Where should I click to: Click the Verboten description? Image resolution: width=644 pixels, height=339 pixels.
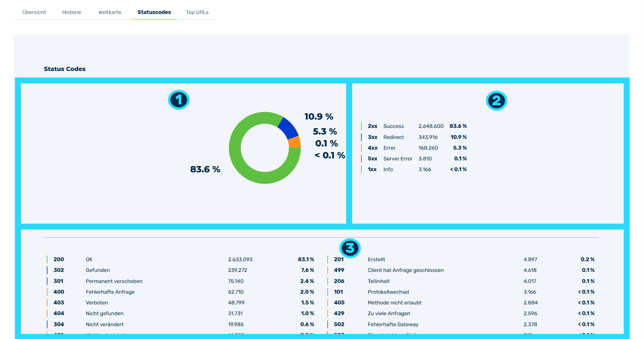[x=97, y=303]
